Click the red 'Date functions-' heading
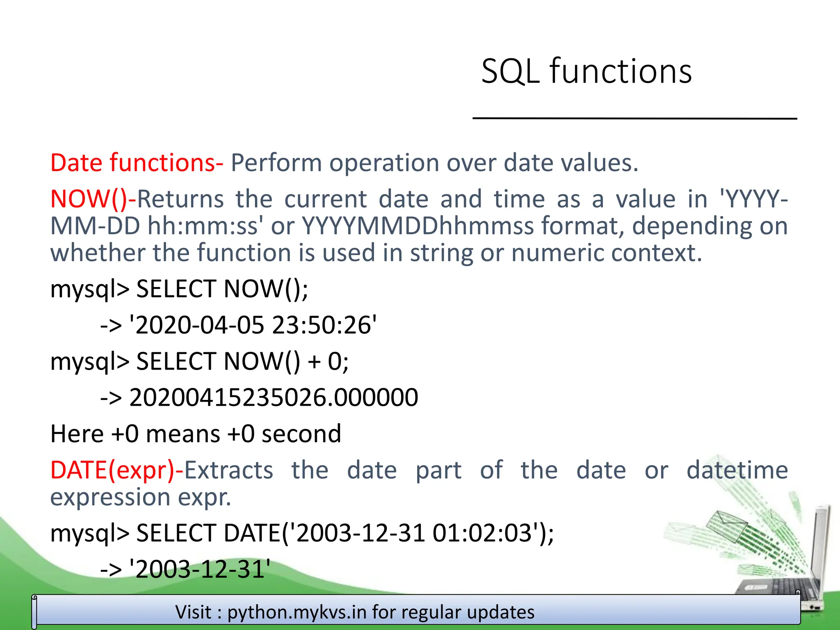The width and height of the screenshot is (840, 630). pos(137,162)
